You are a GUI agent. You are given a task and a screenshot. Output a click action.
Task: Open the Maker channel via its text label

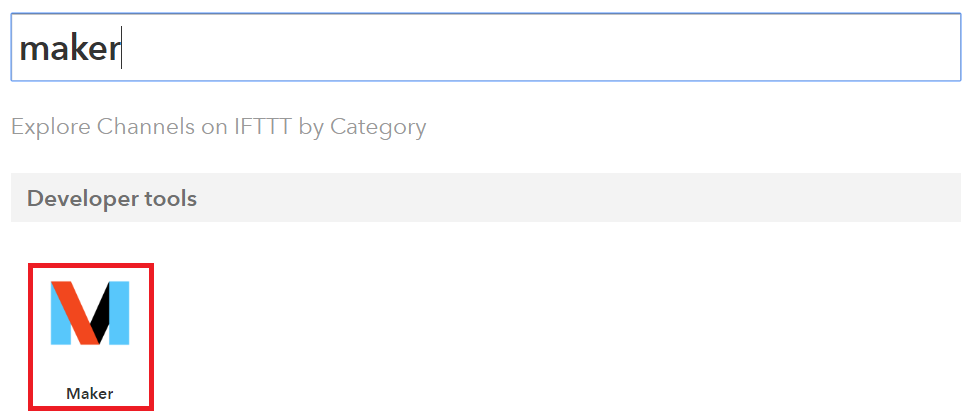tap(90, 394)
